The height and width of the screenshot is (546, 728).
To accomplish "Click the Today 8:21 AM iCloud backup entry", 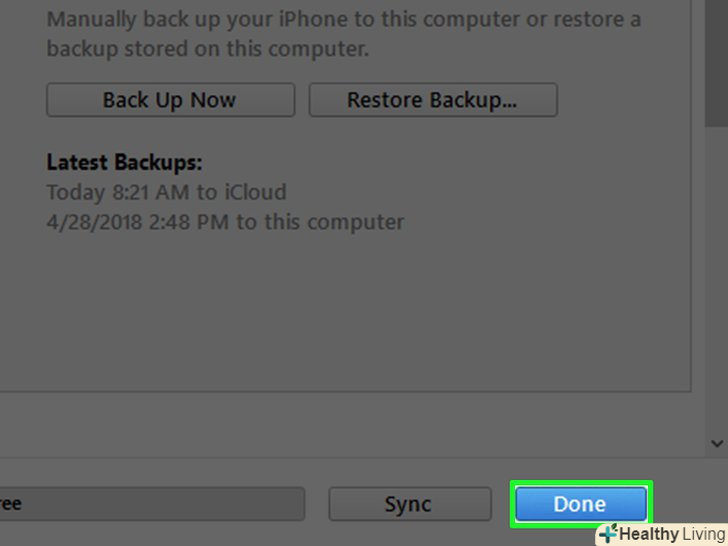I will (166, 192).
